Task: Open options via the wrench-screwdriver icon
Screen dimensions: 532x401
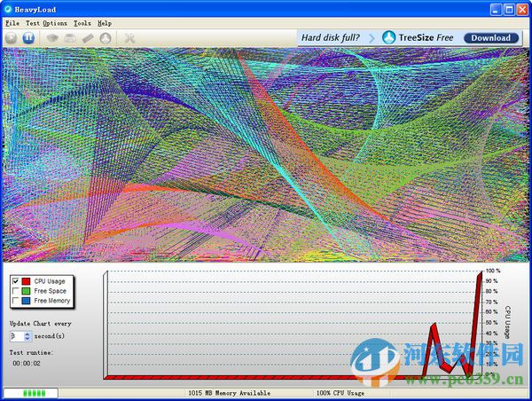Action: point(129,38)
